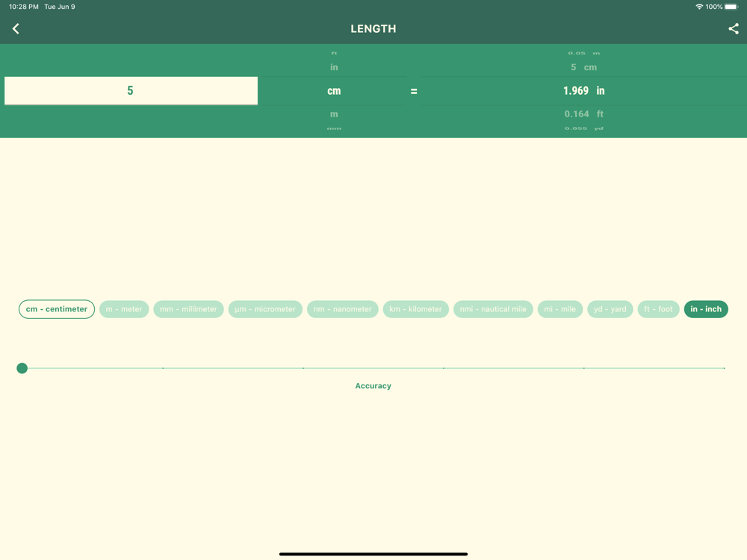
Task: Select the in - inch unit chip
Action: 706,309
